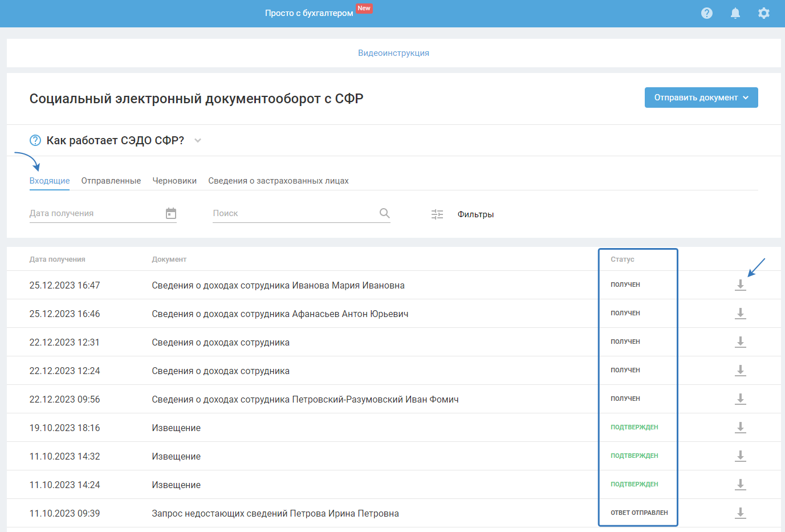This screenshot has width=785, height=532.
Task: Download the 19.10.2023 18:16 Извещение document
Action: (x=740, y=428)
